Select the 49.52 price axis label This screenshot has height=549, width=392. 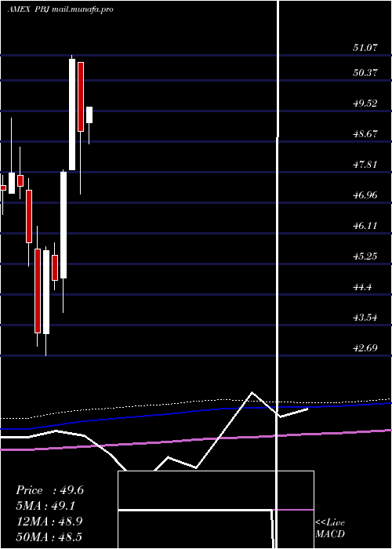coord(365,103)
